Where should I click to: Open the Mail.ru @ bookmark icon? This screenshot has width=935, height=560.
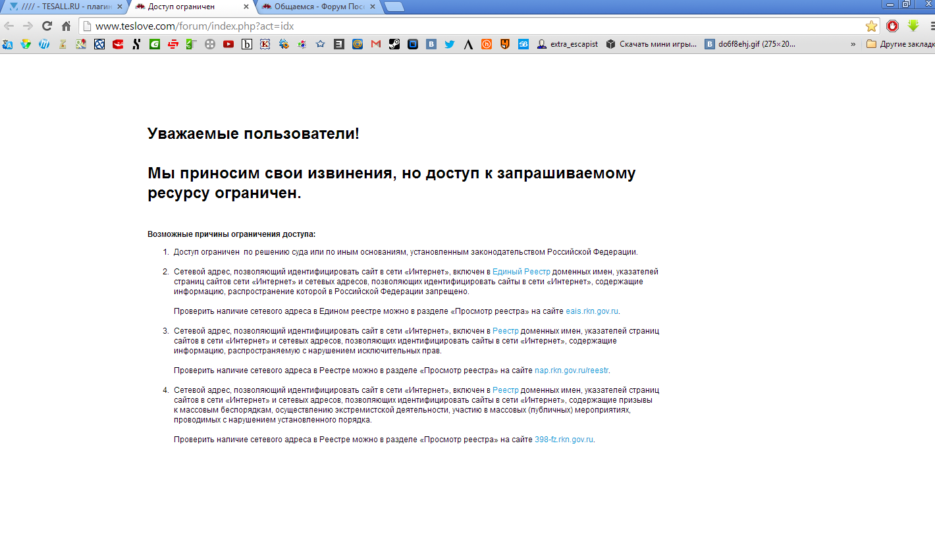pyautogui.click(x=358, y=44)
